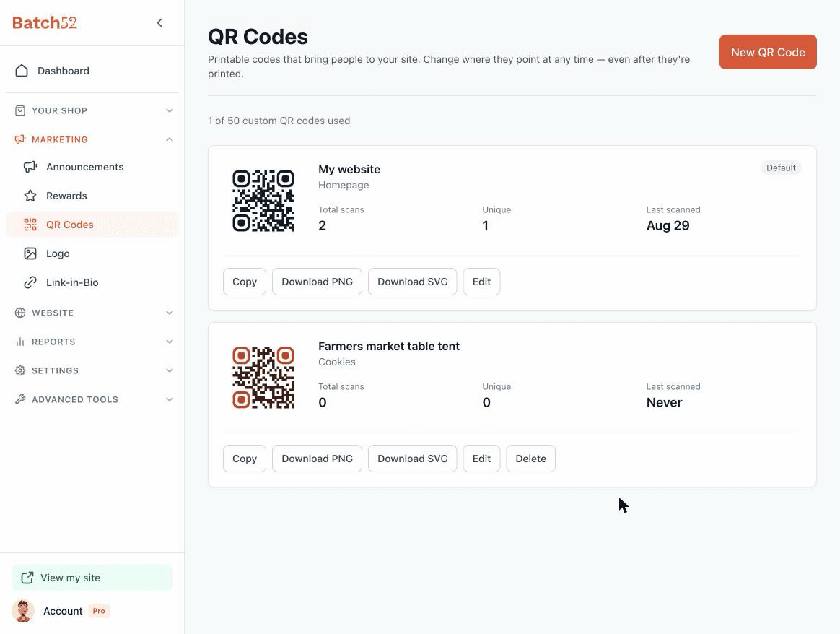Image resolution: width=840 pixels, height=634 pixels.
Task: Edit the My website QR code
Action: (481, 282)
